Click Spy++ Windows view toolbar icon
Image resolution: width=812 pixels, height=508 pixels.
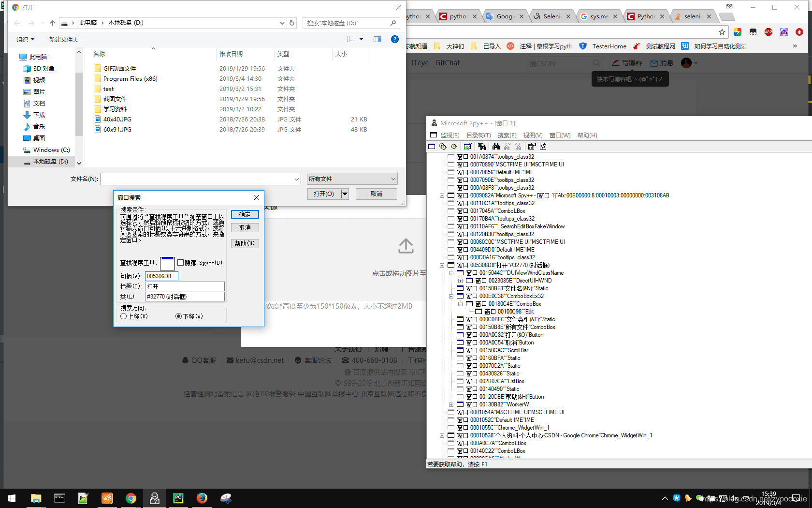coord(432,146)
